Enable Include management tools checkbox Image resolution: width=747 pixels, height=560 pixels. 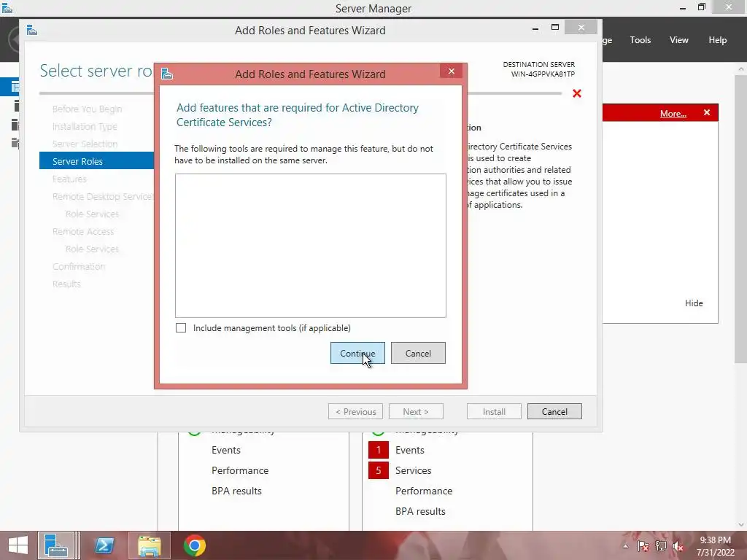[x=181, y=327]
